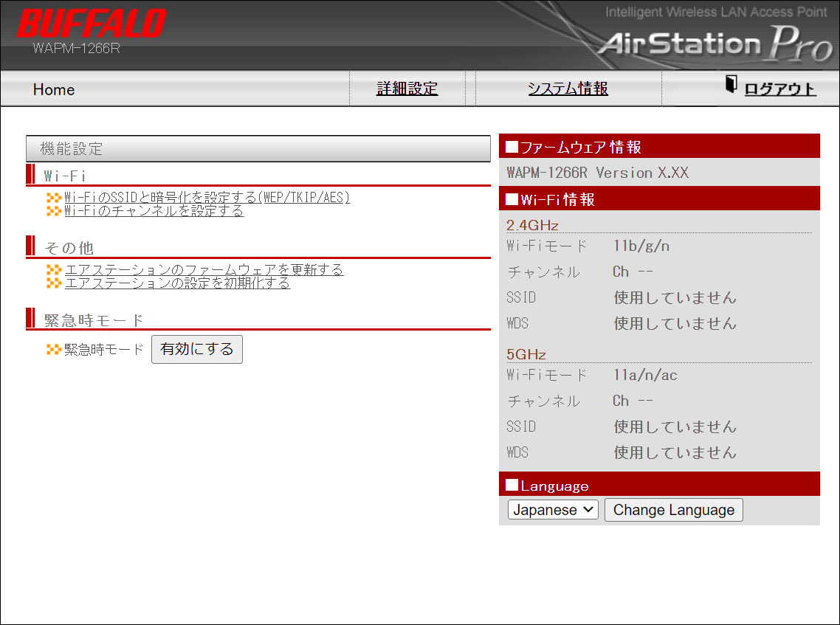Viewport: 840px width, 625px height.
Task: Open the Japanese language selector
Action: click(x=552, y=509)
